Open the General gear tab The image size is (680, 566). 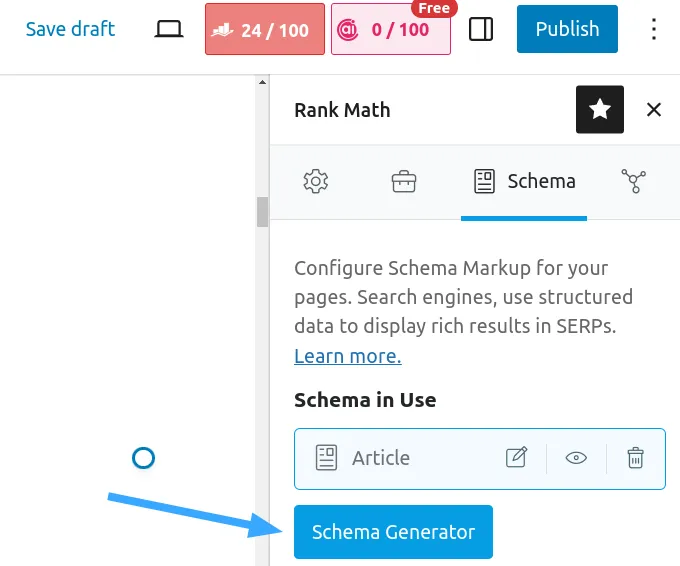[316, 181]
